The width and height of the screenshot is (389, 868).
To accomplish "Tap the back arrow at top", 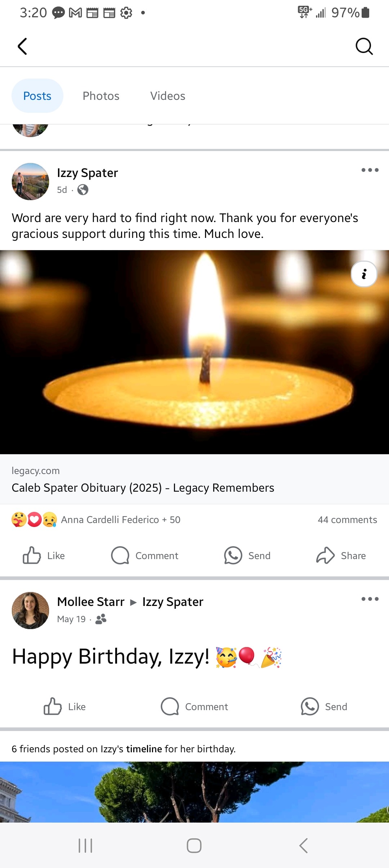I will 22,46.
